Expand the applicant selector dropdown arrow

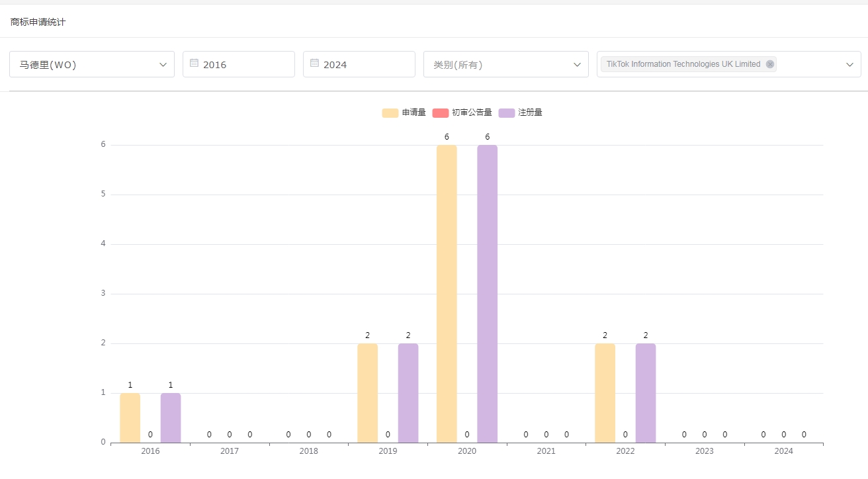pyautogui.click(x=849, y=64)
